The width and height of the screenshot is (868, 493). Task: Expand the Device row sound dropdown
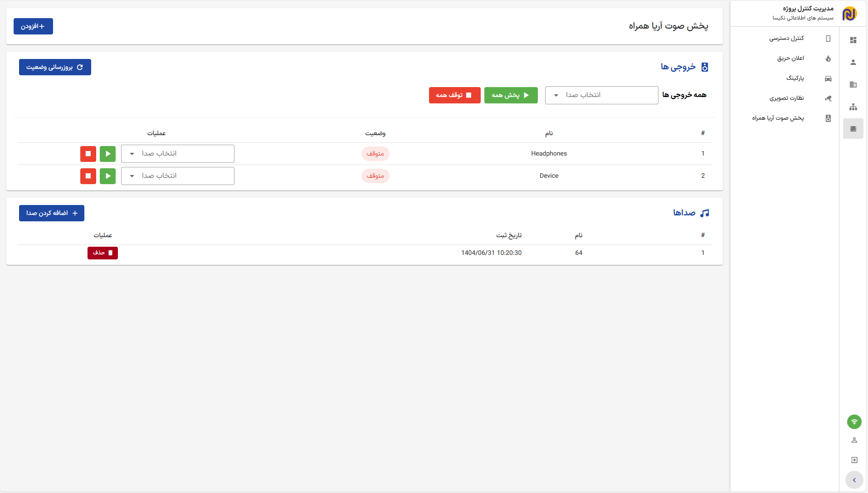pos(177,176)
